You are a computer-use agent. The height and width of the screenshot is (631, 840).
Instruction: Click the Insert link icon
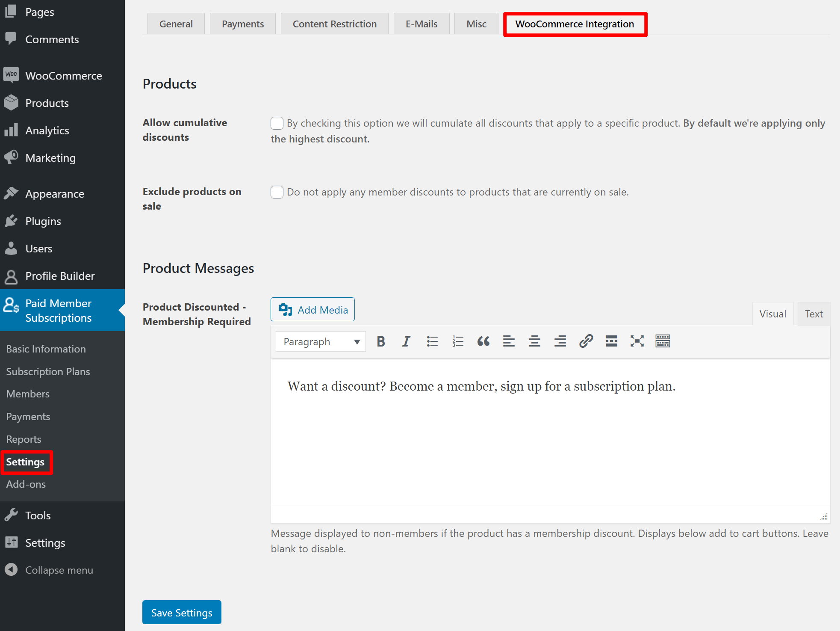click(586, 341)
